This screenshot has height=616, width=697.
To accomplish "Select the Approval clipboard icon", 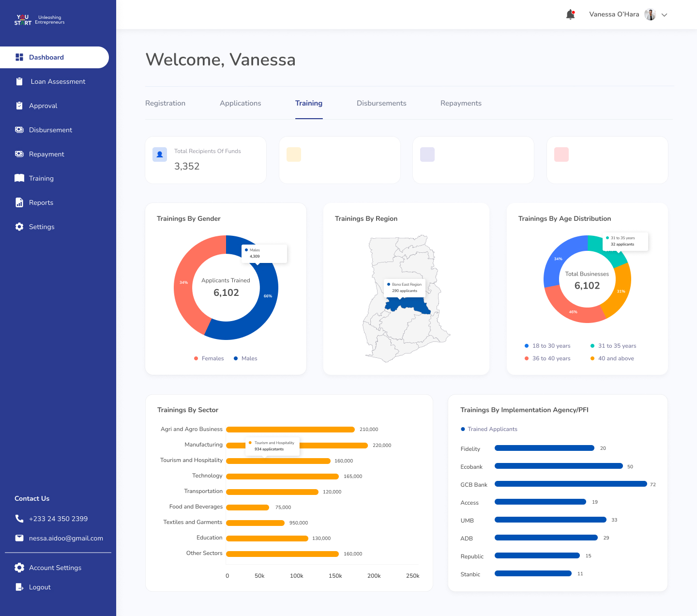I will pyautogui.click(x=19, y=106).
